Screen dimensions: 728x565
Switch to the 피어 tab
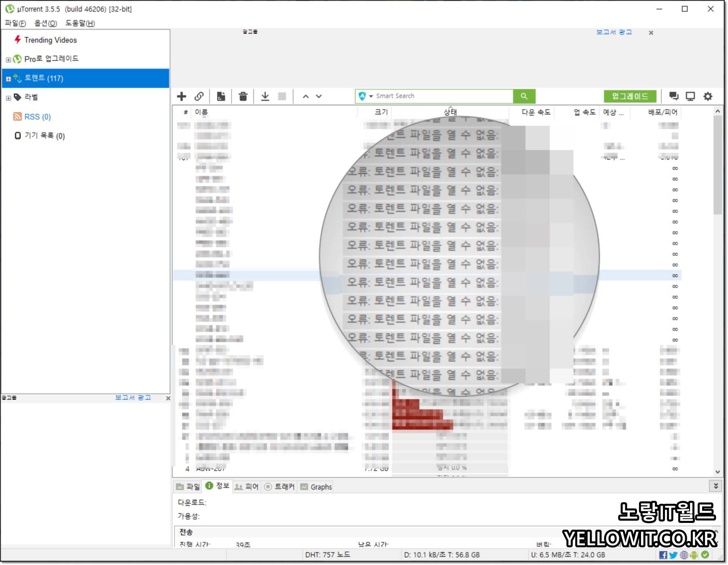point(247,487)
